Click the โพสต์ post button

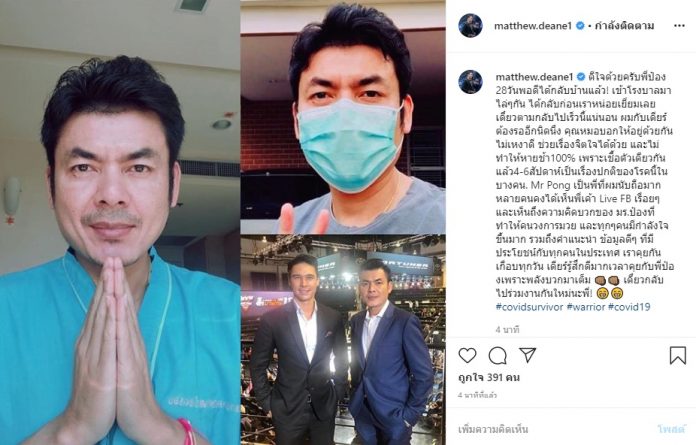coord(672,429)
